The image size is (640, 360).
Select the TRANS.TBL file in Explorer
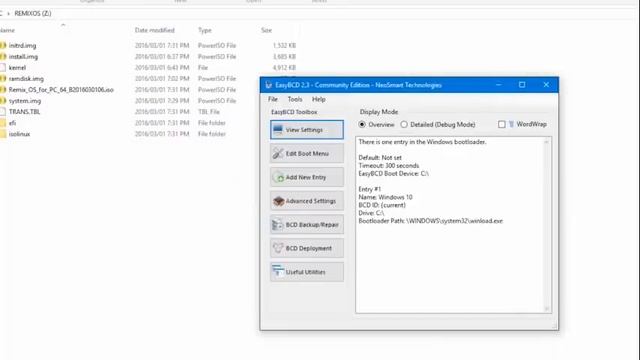click(x=24, y=111)
